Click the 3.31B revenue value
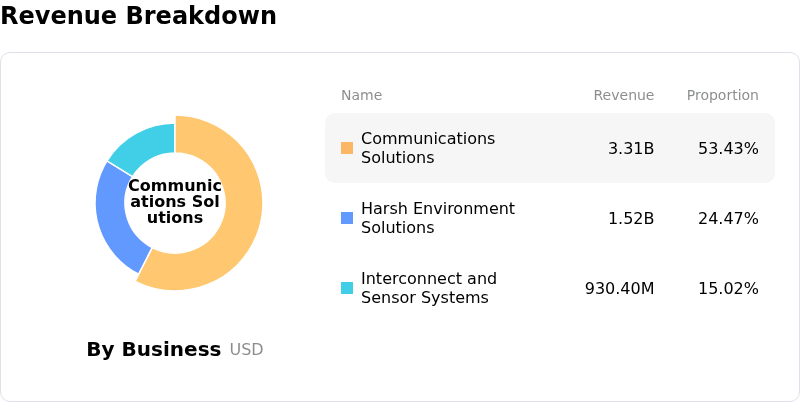800x402 pixels. click(x=631, y=149)
